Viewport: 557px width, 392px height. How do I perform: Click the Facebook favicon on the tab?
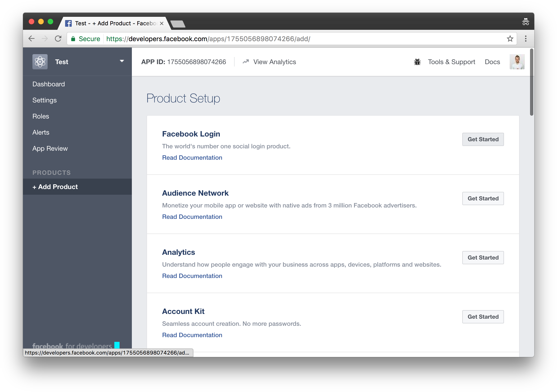(x=68, y=23)
